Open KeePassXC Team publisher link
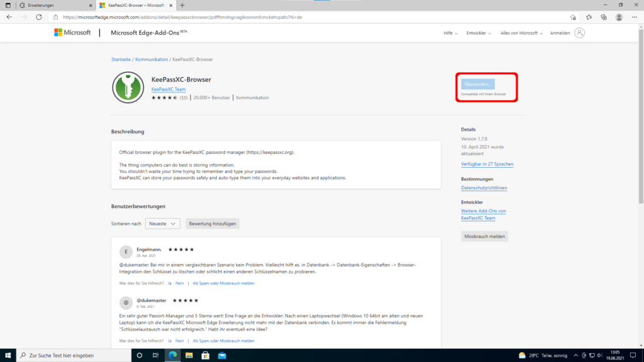 tap(169, 89)
